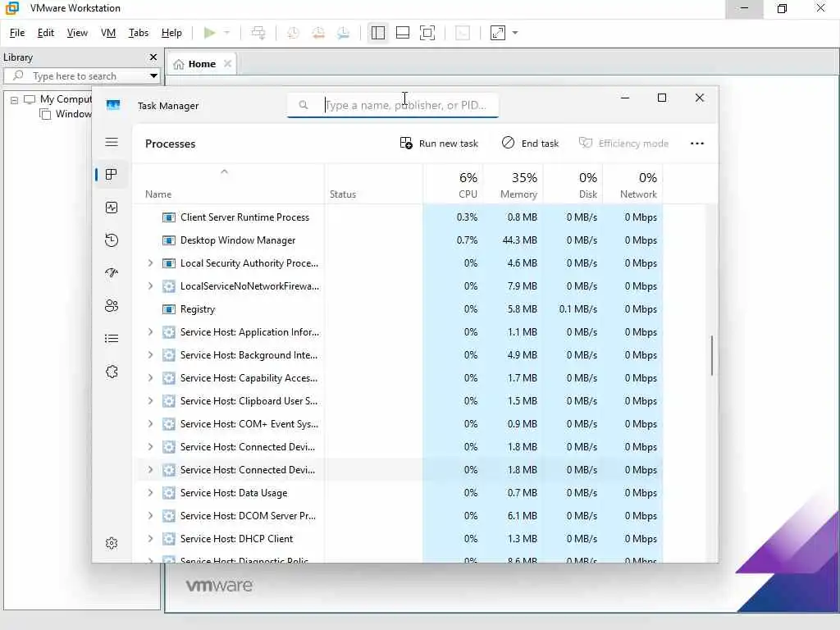The image size is (840, 630).
Task: Click the revert snapshot toolbar icon
Action: point(318,33)
